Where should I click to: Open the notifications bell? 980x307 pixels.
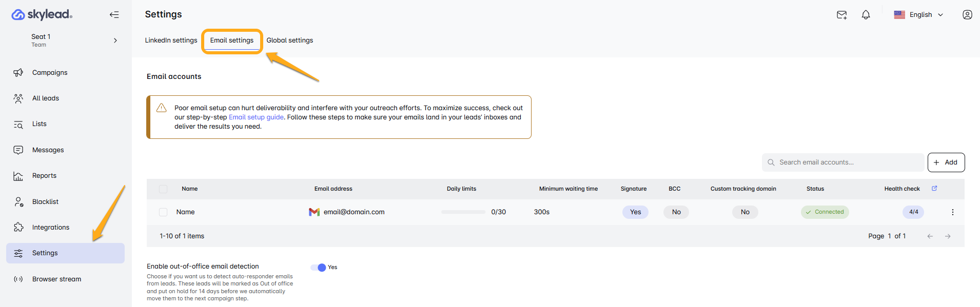coord(866,15)
